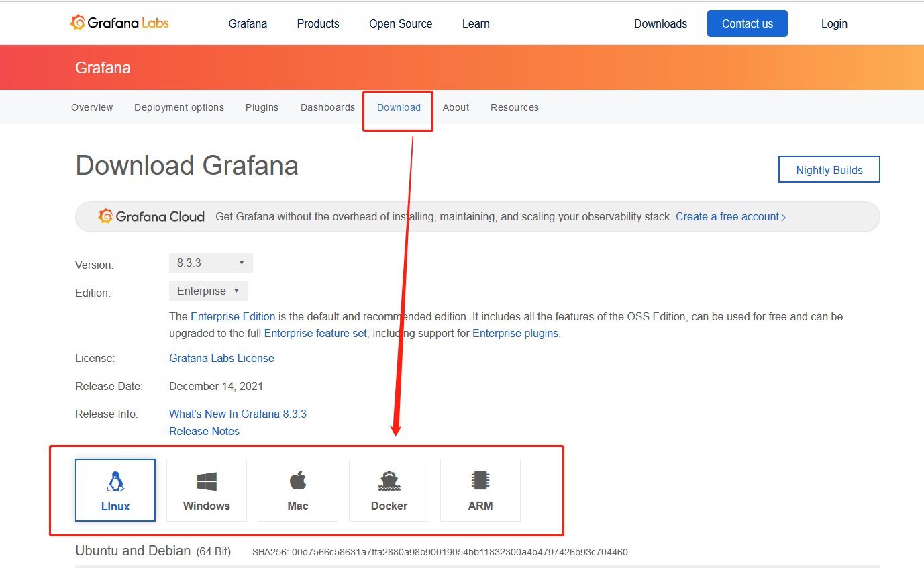Select the ARM platform icon
The width and height of the screenshot is (924, 568).
480,490
